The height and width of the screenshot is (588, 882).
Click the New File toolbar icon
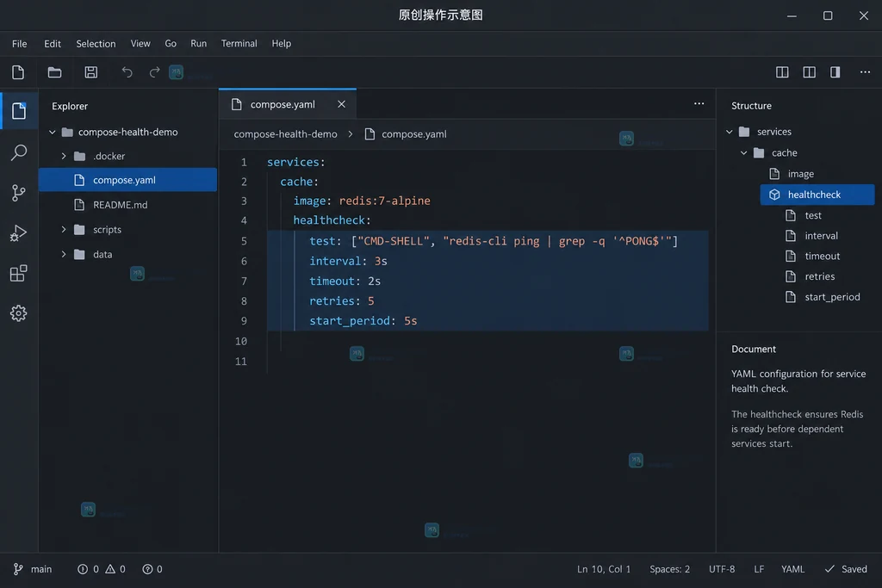click(18, 72)
